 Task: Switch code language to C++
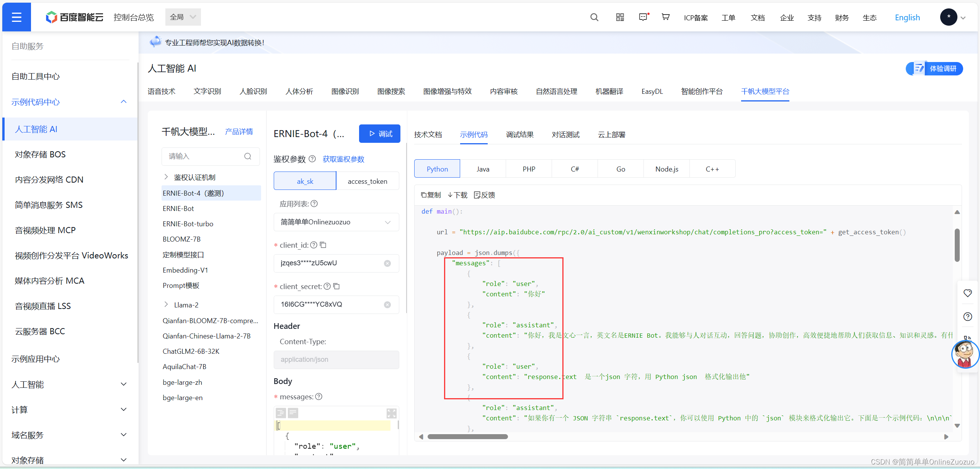click(712, 169)
